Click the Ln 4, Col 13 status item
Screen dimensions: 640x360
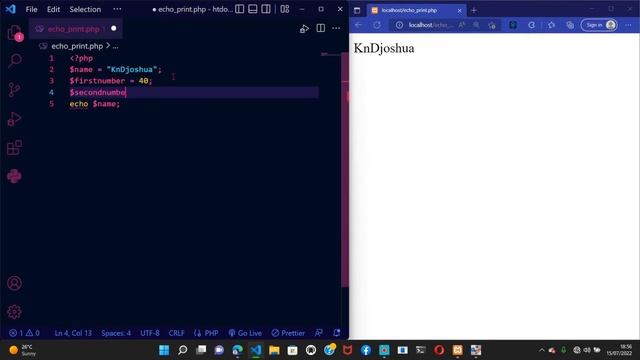(x=73, y=333)
